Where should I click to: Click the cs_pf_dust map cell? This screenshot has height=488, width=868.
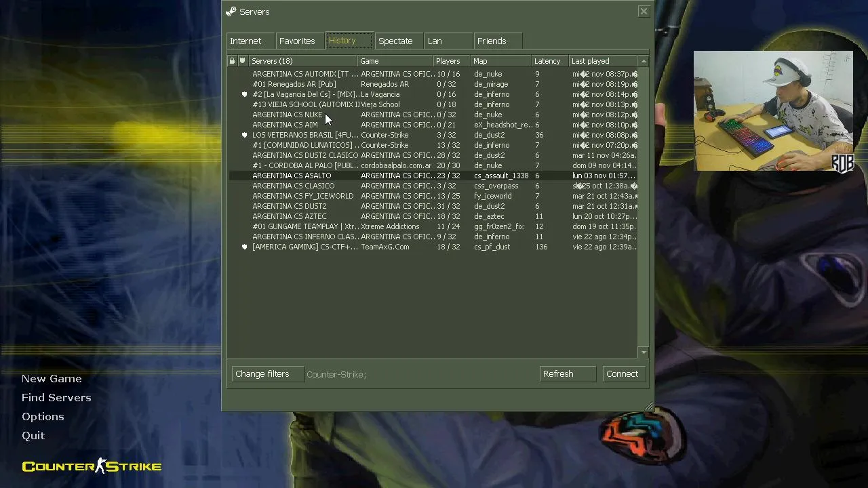pos(492,247)
